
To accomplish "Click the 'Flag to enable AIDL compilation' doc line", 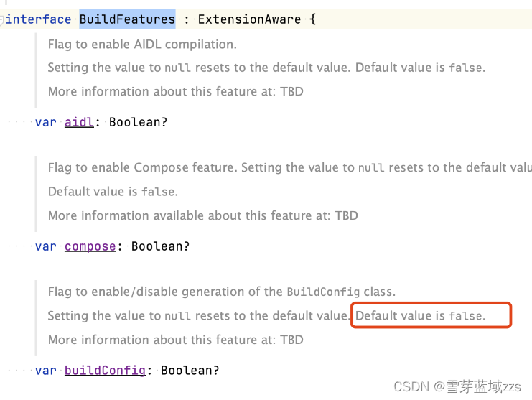I will tap(142, 45).
